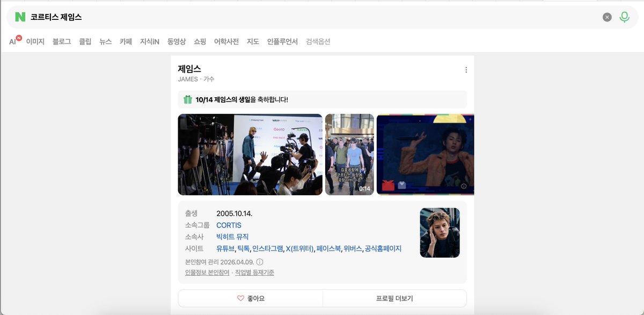Click the green Naver N logo
The height and width of the screenshot is (315, 644).
(20, 17)
